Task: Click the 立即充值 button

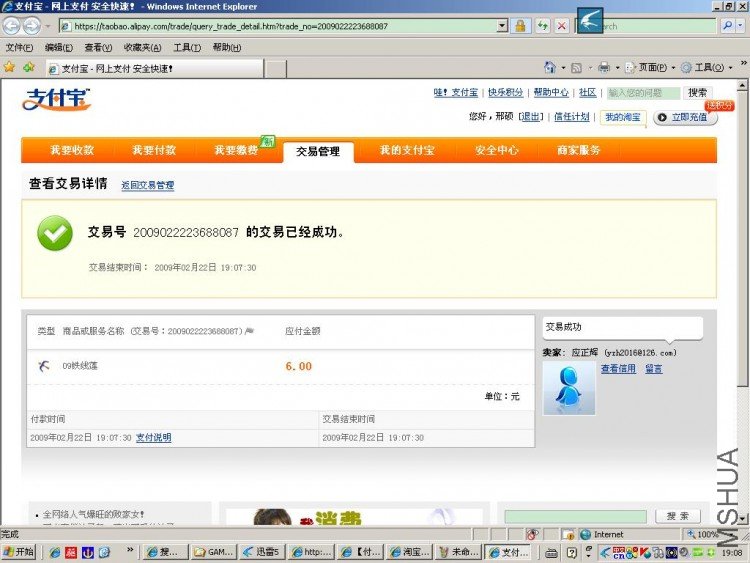Action: (688, 117)
